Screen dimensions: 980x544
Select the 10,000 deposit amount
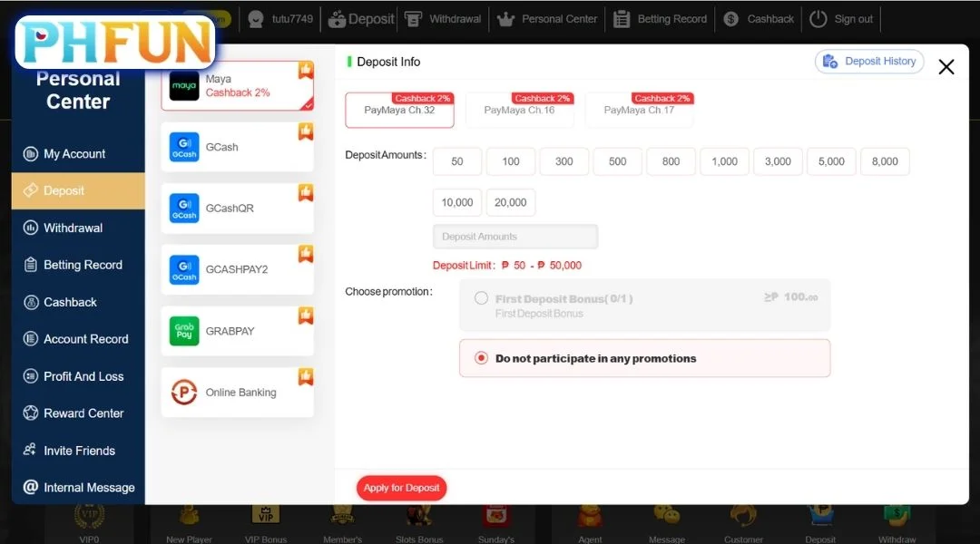pyautogui.click(x=456, y=202)
